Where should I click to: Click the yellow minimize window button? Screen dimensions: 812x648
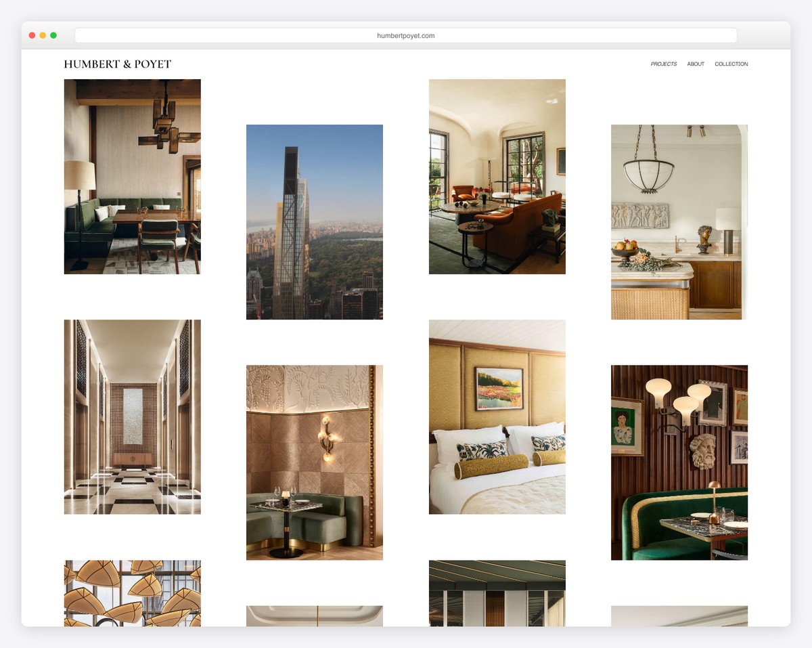[43, 35]
